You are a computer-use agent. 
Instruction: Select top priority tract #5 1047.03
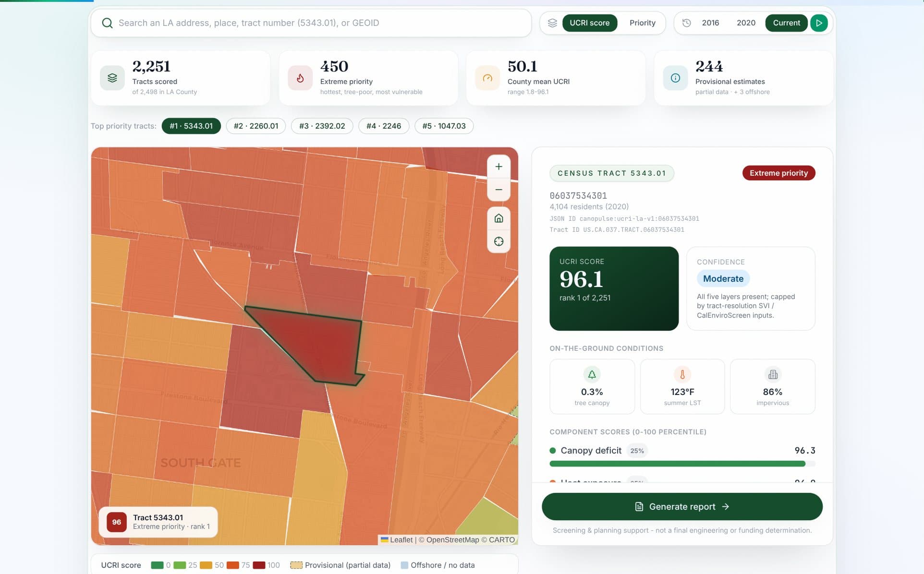[x=444, y=126]
